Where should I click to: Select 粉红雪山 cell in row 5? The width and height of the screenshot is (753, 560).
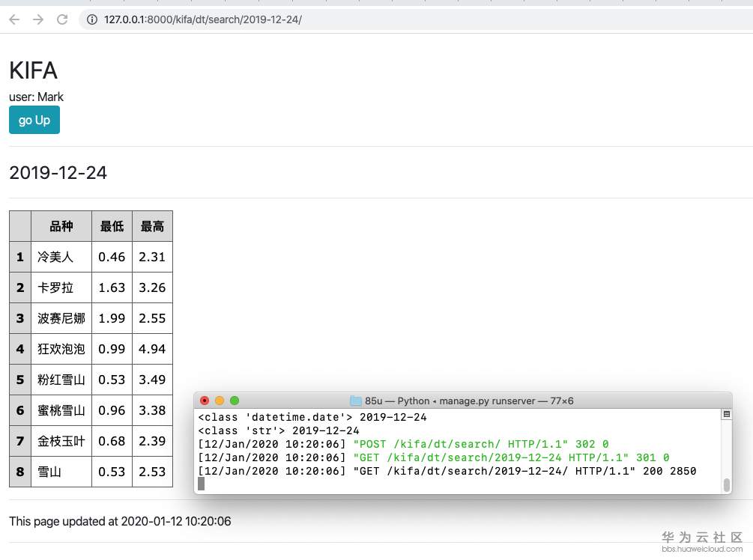pos(61,380)
